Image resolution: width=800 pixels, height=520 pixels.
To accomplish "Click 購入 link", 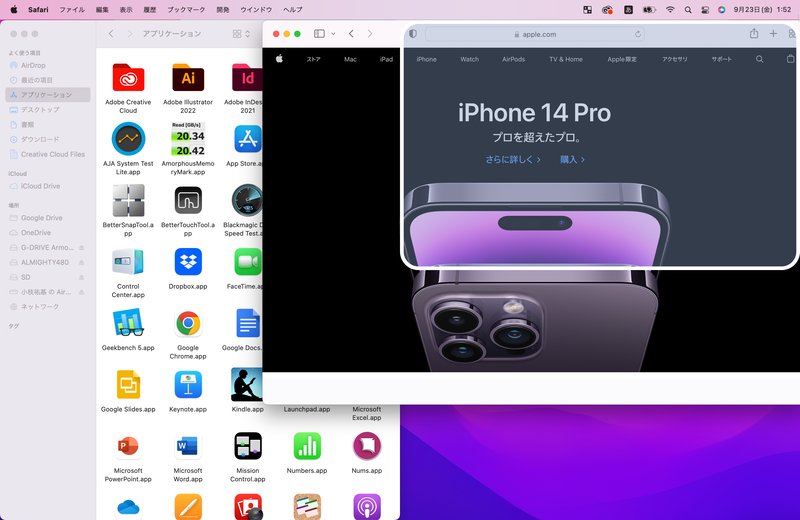I will [572, 160].
